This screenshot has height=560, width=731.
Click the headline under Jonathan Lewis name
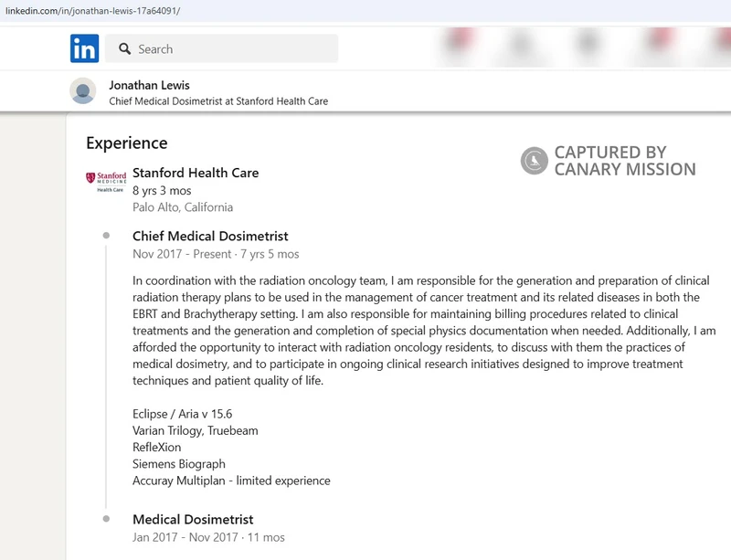pyautogui.click(x=218, y=101)
